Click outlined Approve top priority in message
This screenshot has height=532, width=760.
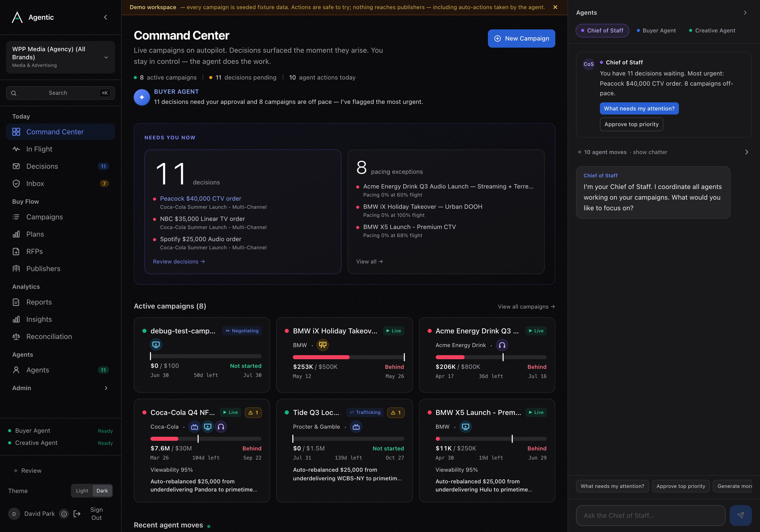[631, 124]
